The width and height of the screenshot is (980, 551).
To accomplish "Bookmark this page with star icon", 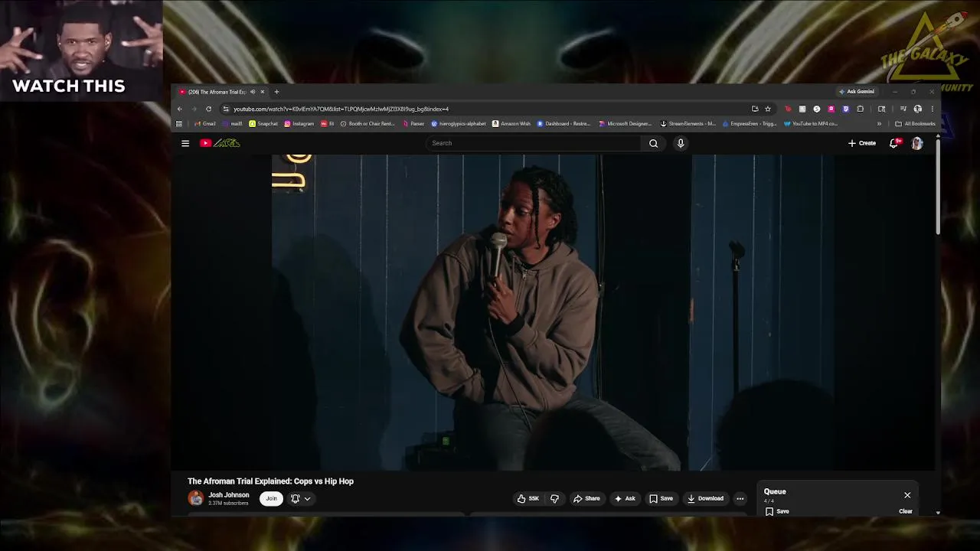I will point(768,109).
